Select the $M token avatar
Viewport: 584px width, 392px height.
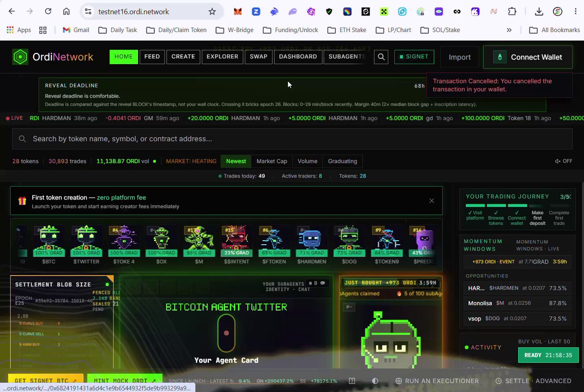point(199,242)
